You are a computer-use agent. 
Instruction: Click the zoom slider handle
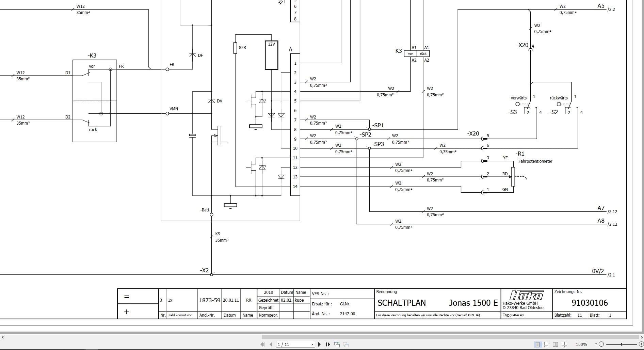tap(622, 344)
